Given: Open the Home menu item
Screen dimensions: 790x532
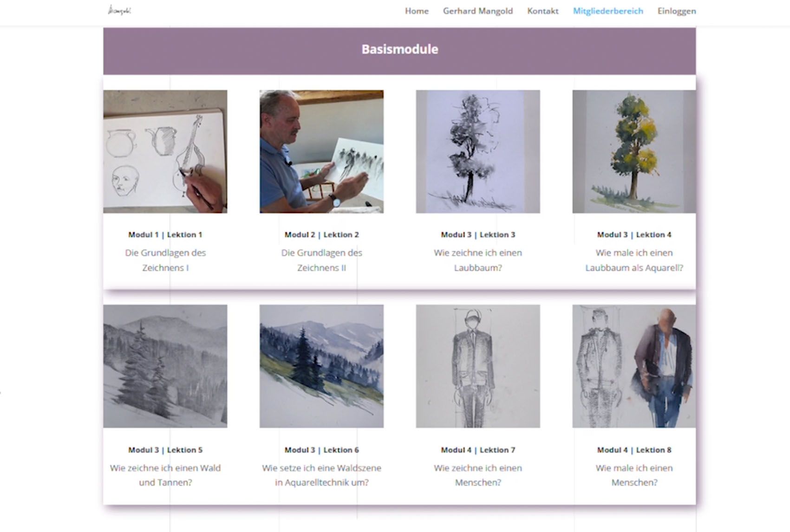Looking at the screenshot, I should (x=417, y=11).
